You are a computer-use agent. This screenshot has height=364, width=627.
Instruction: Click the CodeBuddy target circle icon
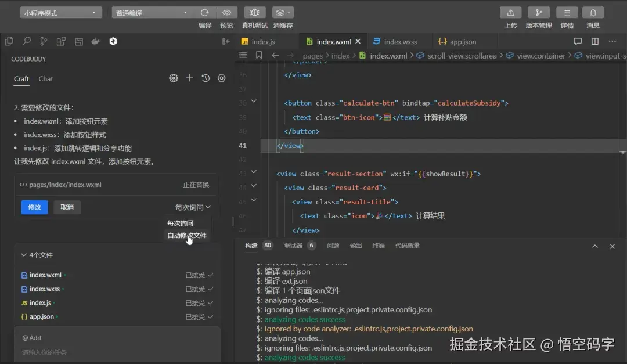pyautogui.click(x=222, y=78)
